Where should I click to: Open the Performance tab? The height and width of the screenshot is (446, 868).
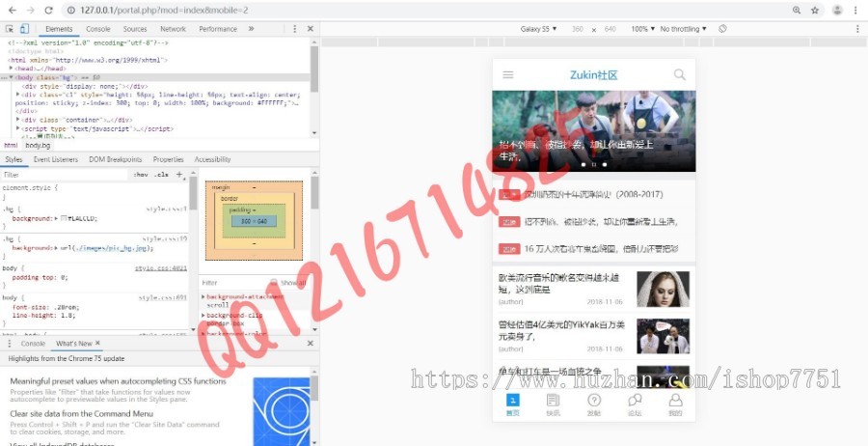pos(218,29)
